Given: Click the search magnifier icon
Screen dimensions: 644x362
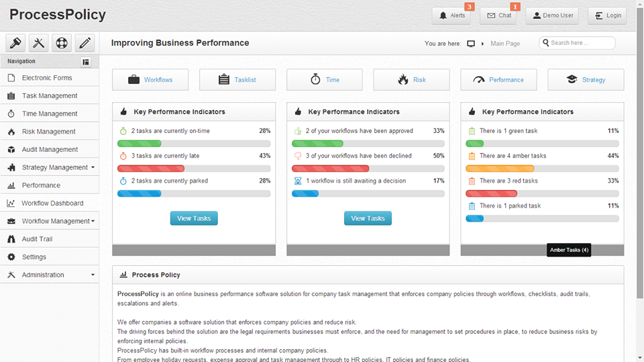Looking at the screenshot, I should click(x=546, y=43).
